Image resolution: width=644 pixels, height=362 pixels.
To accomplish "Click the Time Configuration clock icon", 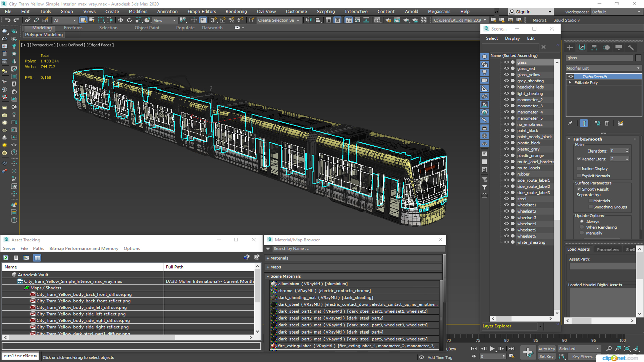I will coord(512,356).
